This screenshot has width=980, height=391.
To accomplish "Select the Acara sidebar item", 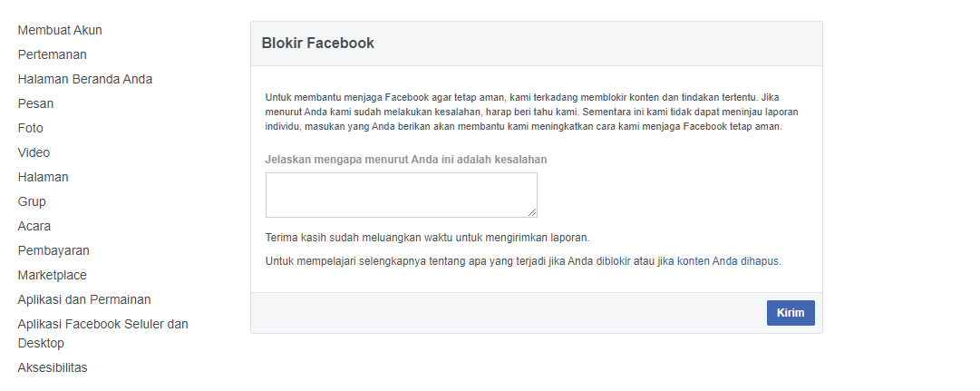I will click(x=34, y=225).
